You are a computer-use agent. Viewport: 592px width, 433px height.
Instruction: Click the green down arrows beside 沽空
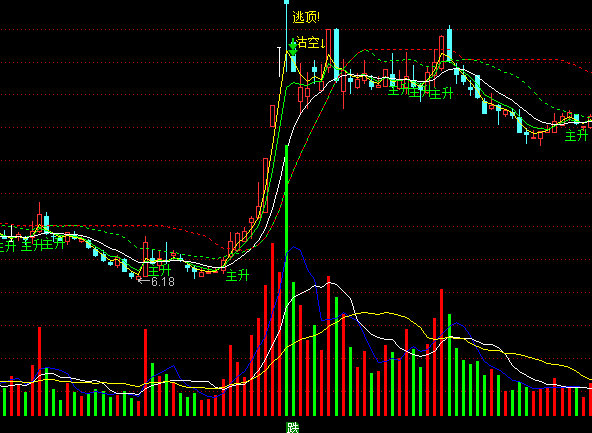(x=293, y=46)
